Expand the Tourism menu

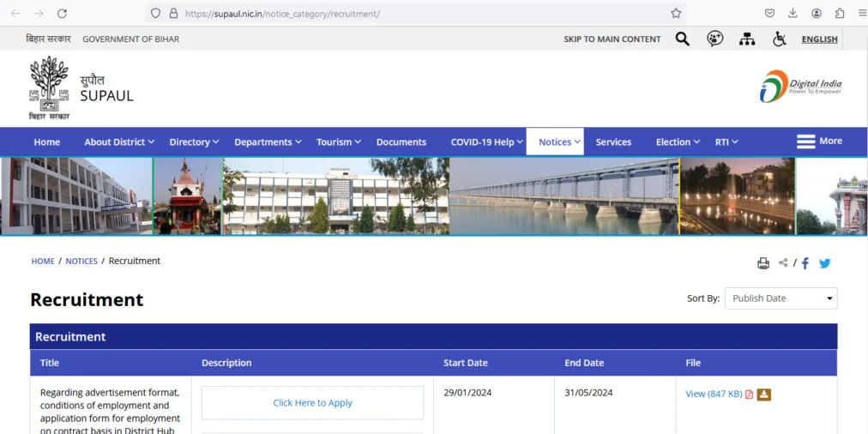[338, 142]
